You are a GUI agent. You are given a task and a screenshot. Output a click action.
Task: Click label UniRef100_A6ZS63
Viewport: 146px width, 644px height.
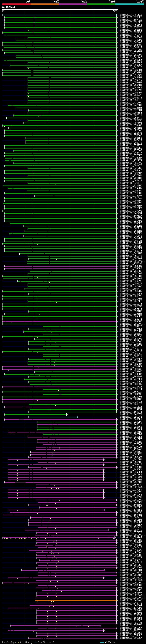pos(131,25)
